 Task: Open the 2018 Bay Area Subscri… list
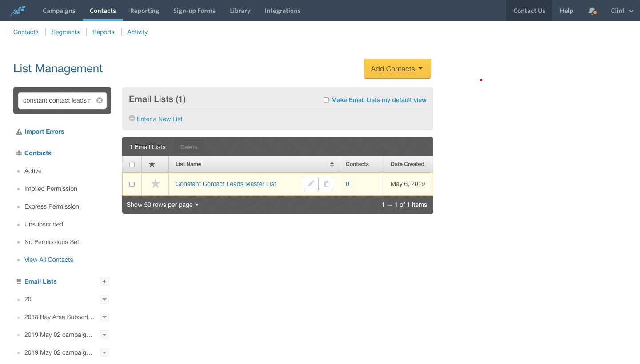pyautogui.click(x=59, y=317)
